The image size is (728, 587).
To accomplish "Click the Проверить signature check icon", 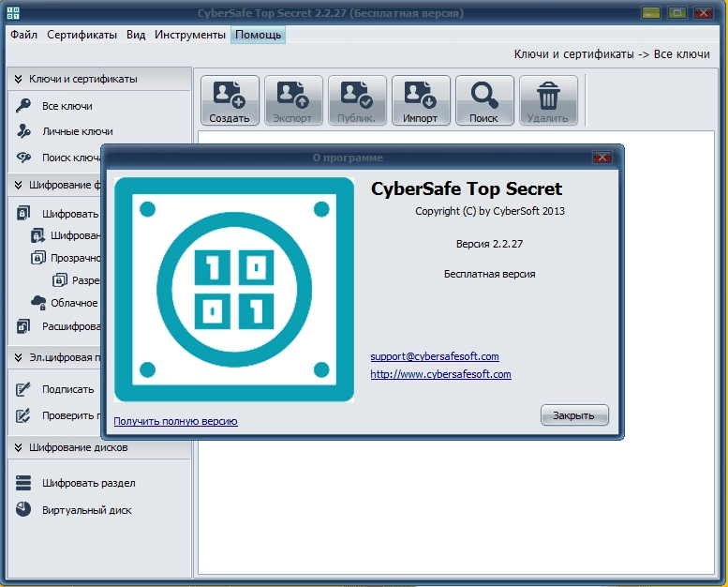I will 22,415.
